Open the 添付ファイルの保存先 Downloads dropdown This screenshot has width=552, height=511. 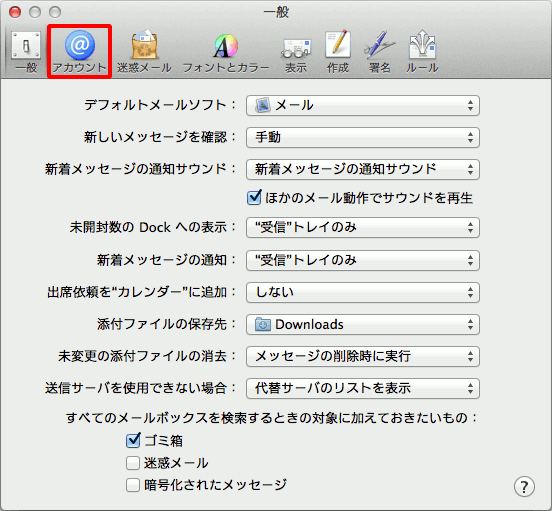363,324
